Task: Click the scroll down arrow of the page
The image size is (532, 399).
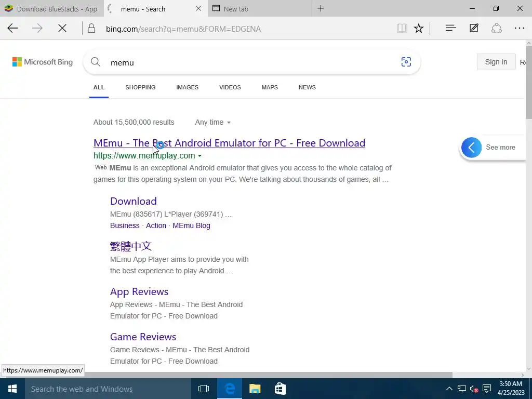Action: pos(528,369)
